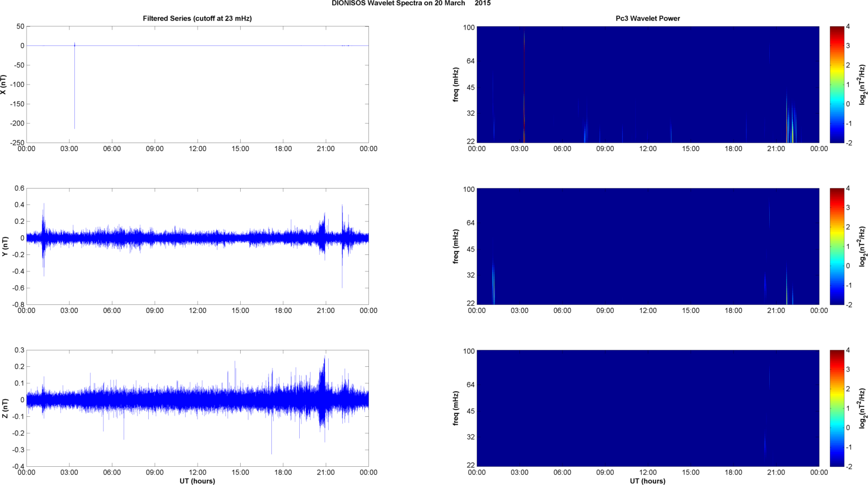Click the middle wavelet panel's colorbar

836,246
